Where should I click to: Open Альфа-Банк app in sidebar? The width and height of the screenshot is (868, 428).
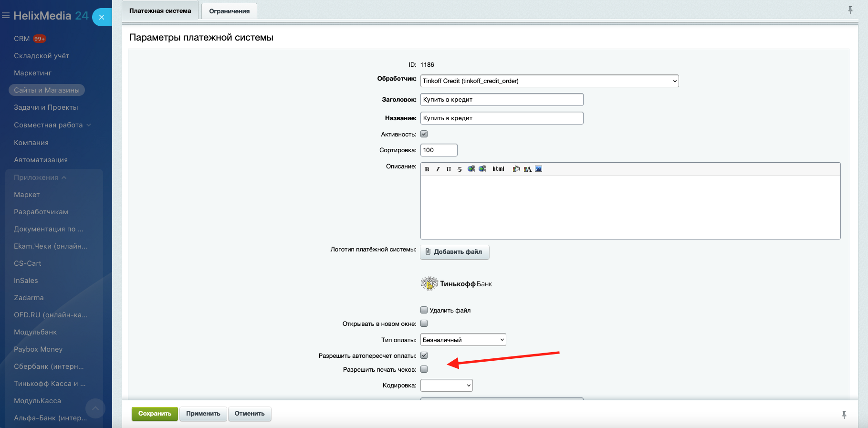tap(51, 418)
